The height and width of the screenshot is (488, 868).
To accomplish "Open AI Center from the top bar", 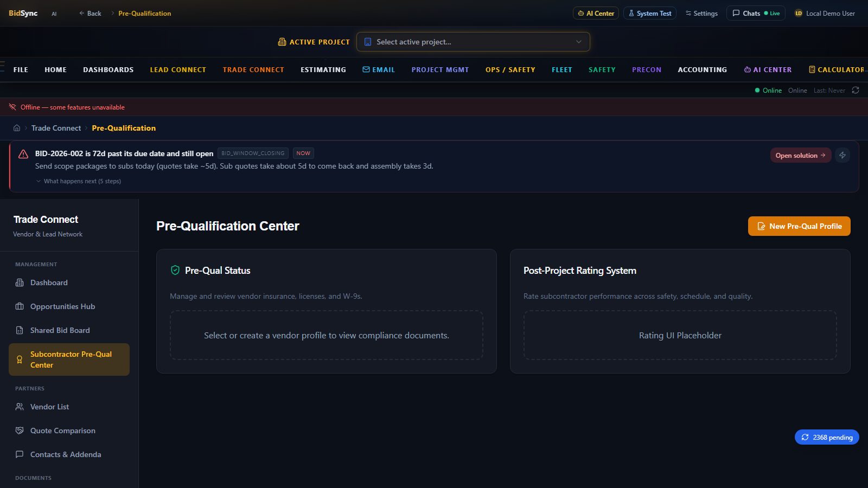I will pos(596,13).
